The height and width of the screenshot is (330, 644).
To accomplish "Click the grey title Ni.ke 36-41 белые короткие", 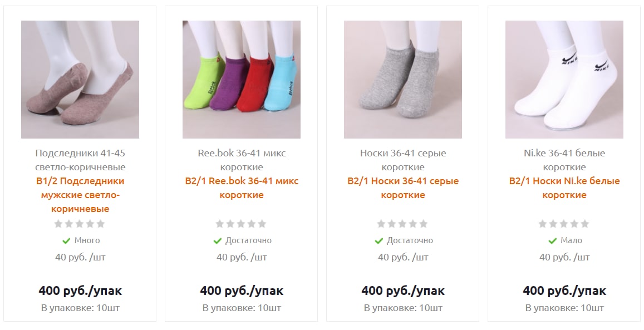I will 564,160.
